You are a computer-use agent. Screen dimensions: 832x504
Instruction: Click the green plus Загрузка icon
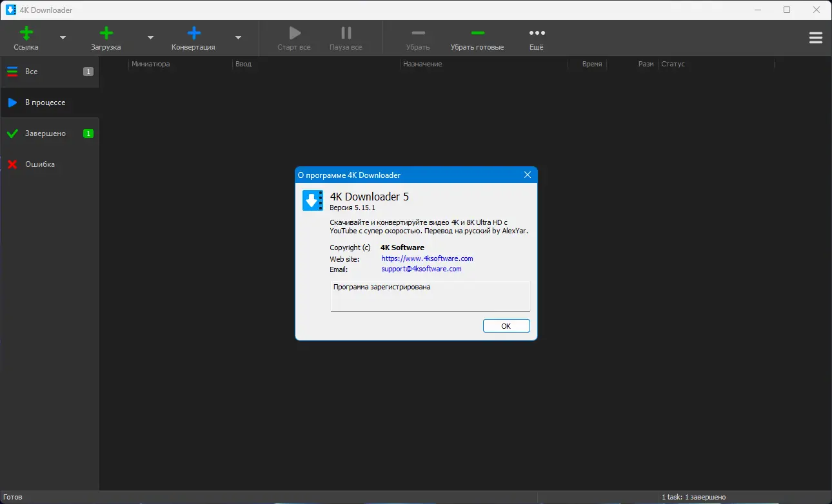click(x=106, y=33)
